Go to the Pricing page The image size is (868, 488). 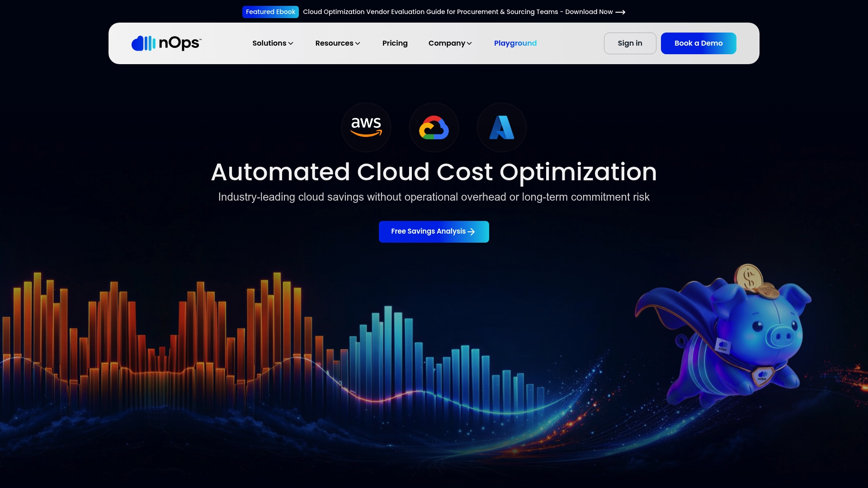point(395,43)
